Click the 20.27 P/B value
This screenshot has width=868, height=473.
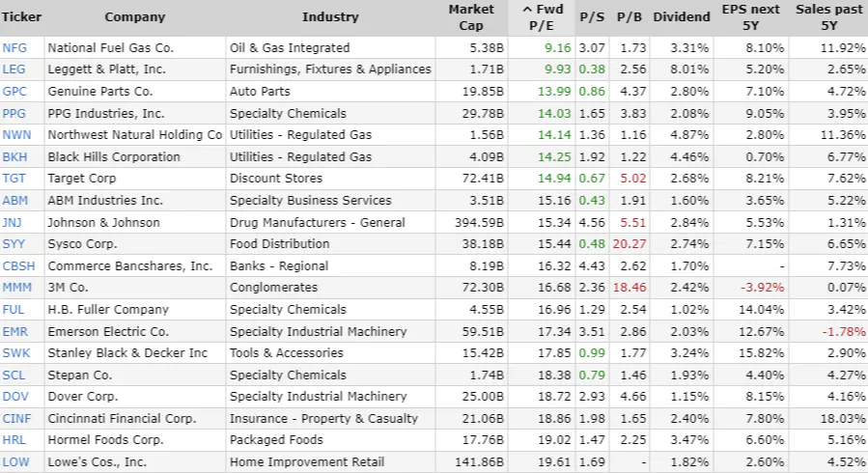pos(629,244)
